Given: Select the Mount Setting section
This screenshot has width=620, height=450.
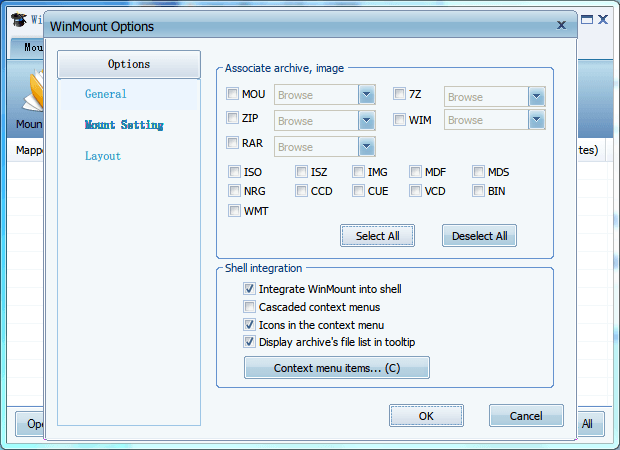Looking at the screenshot, I should (x=124, y=125).
